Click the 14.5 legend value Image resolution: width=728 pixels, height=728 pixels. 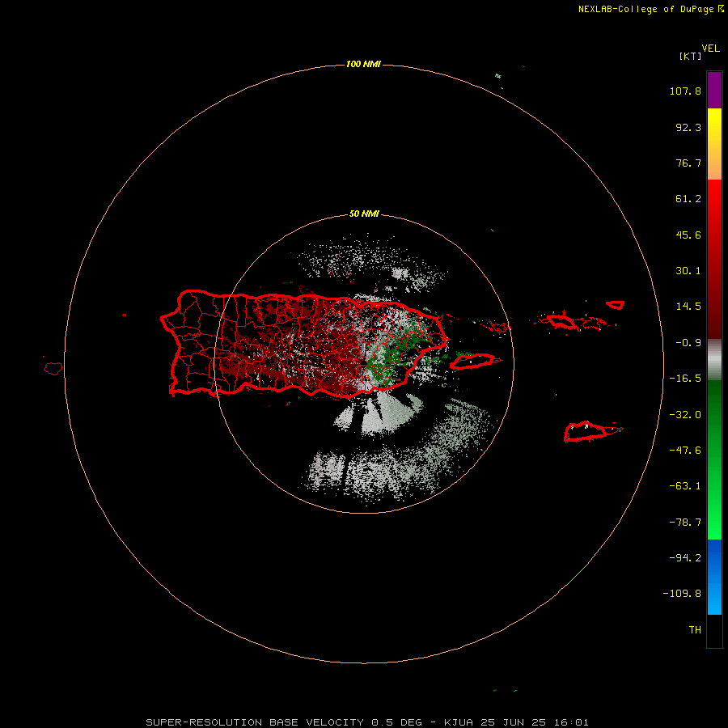[688, 307]
